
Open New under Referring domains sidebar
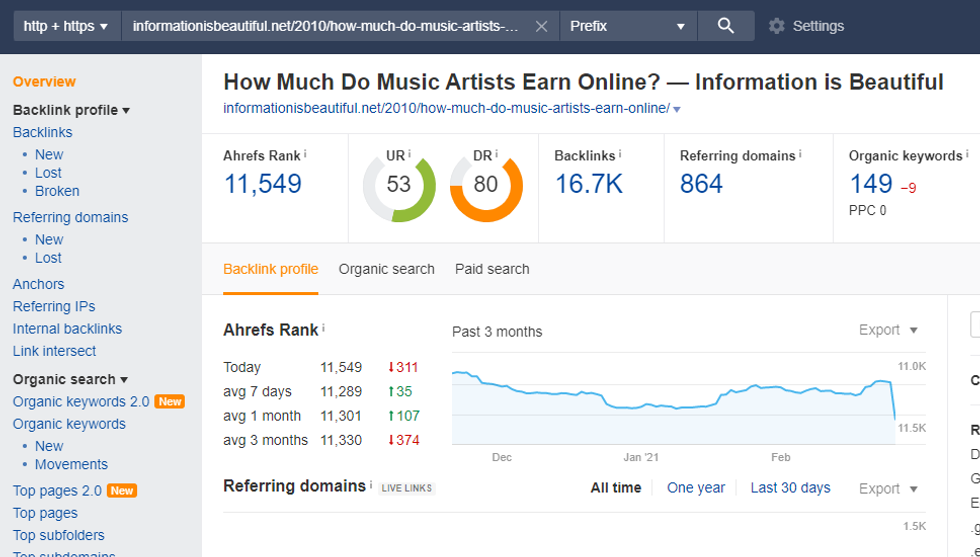point(49,239)
